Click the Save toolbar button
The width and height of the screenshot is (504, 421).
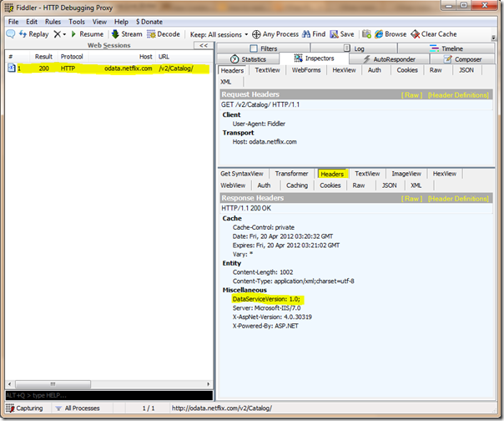tap(342, 34)
